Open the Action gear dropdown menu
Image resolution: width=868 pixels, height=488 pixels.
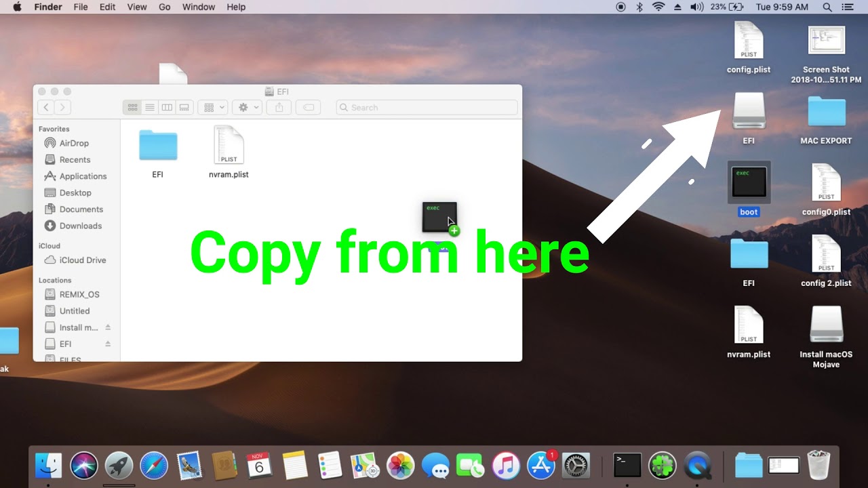(246, 107)
